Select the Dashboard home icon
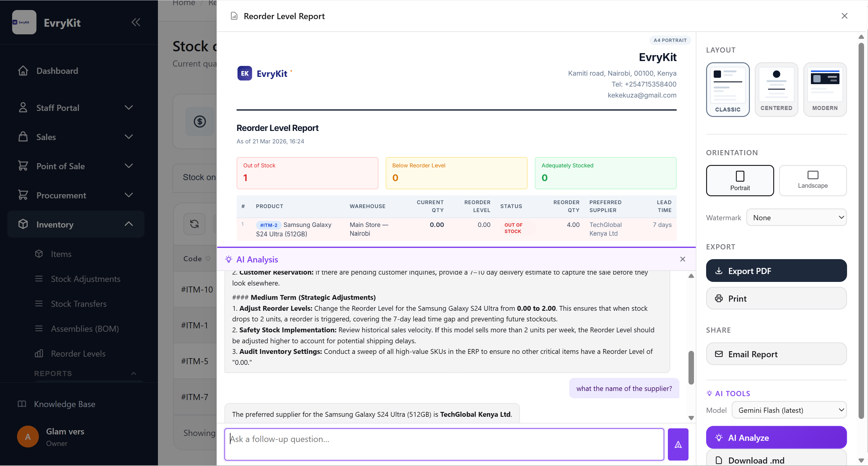This screenshot has width=868, height=466. point(23,71)
